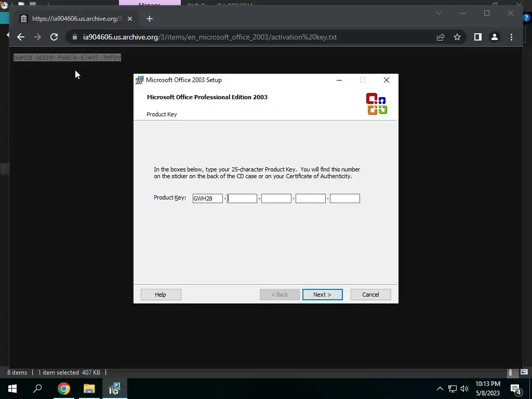Share this page using the share icon
Viewport: 532px width, 399px height.
[x=441, y=37]
